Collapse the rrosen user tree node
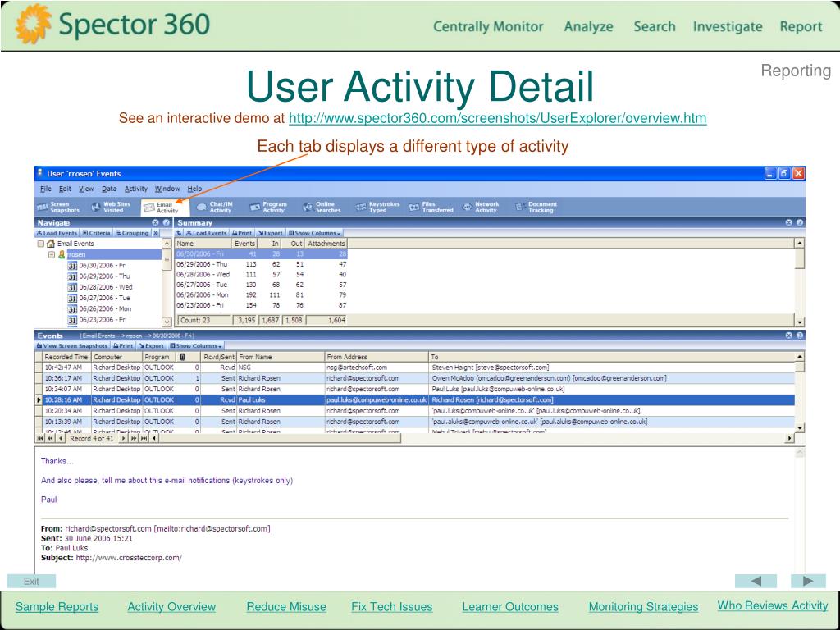Image resolution: width=840 pixels, height=630 pixels. (52, 254)
